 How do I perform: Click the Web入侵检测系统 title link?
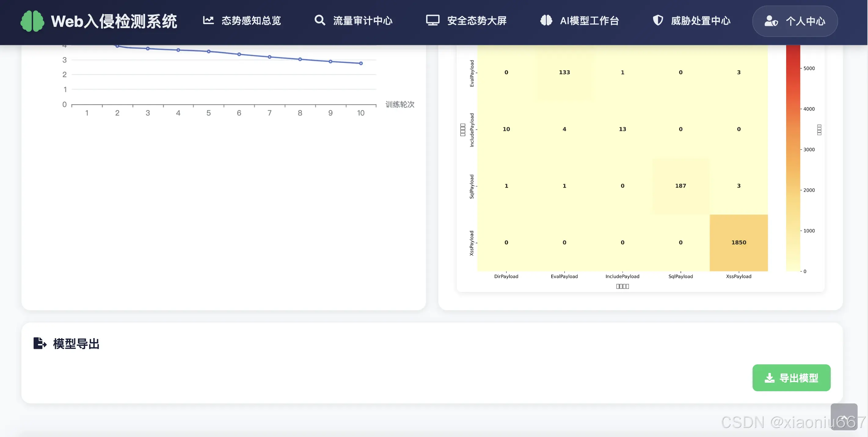114,22
